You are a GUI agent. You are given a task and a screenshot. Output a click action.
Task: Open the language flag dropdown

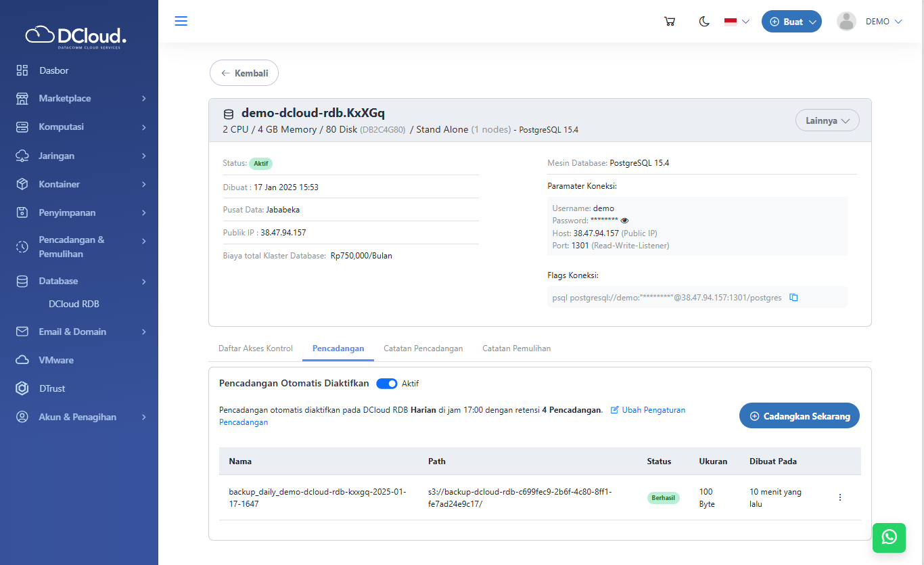pyautogui.click(x=737, y=22)
